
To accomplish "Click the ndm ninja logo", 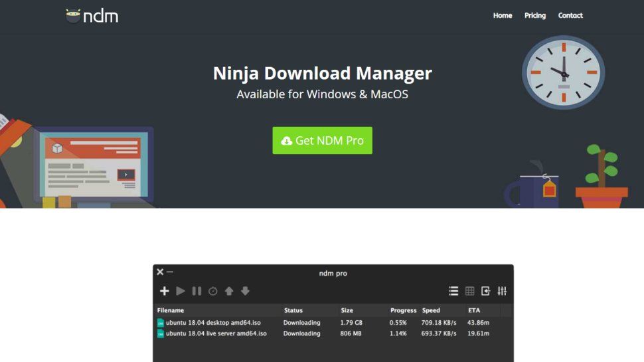I will [x=92, y=16].
